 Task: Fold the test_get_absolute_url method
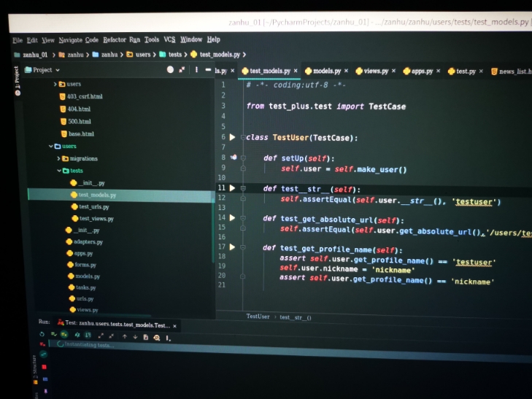click(x=243, y=218)
